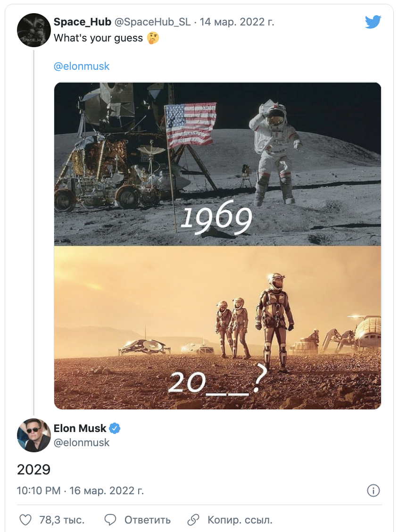Click the Twitter bird logo

point(373,21)
